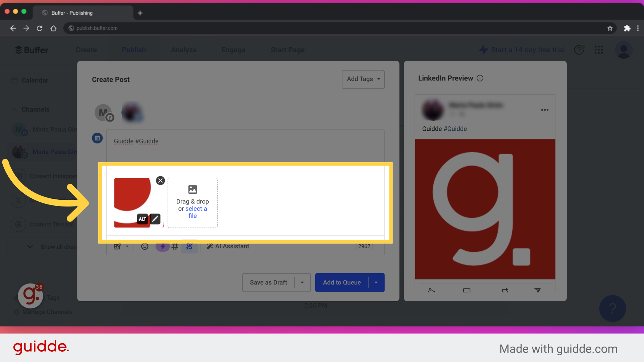
Task: Select the hashtag manager icon
Action: [x=175, y=246]
